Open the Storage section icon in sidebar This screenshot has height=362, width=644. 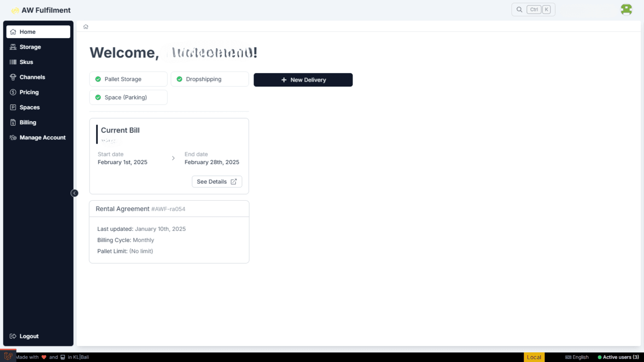click(13, 47)
